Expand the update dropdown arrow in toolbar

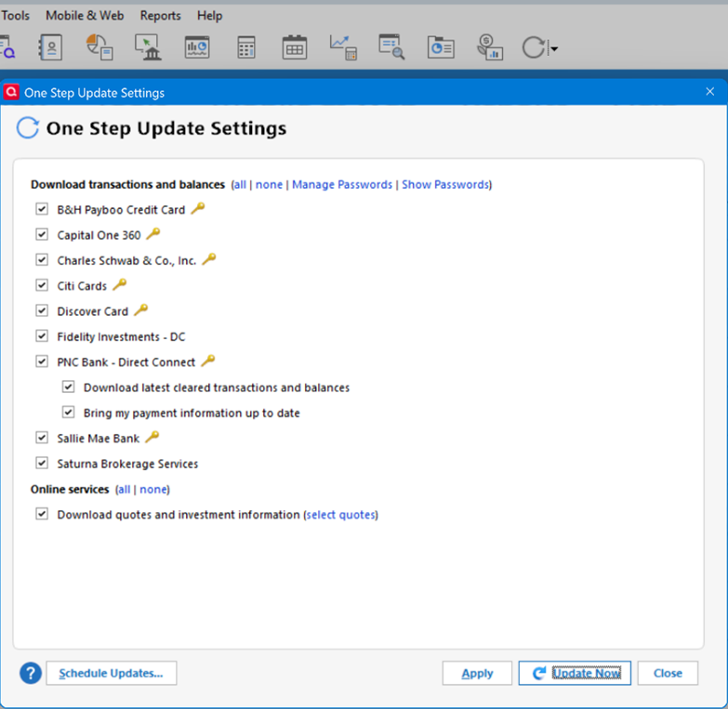(x=554, y=48)
